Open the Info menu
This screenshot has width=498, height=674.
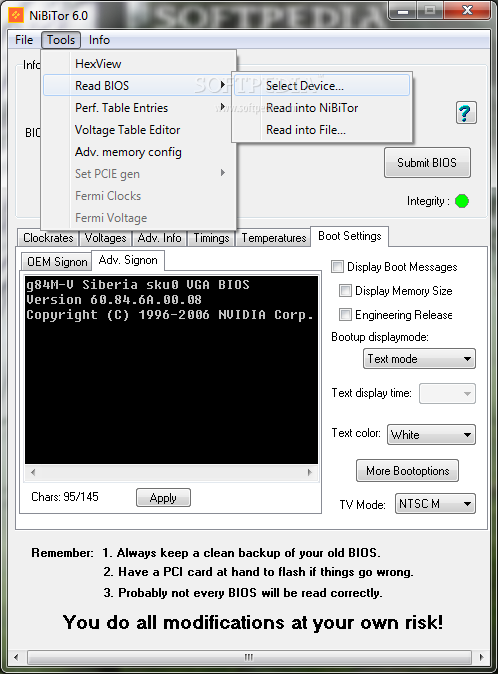coord(99,40)
